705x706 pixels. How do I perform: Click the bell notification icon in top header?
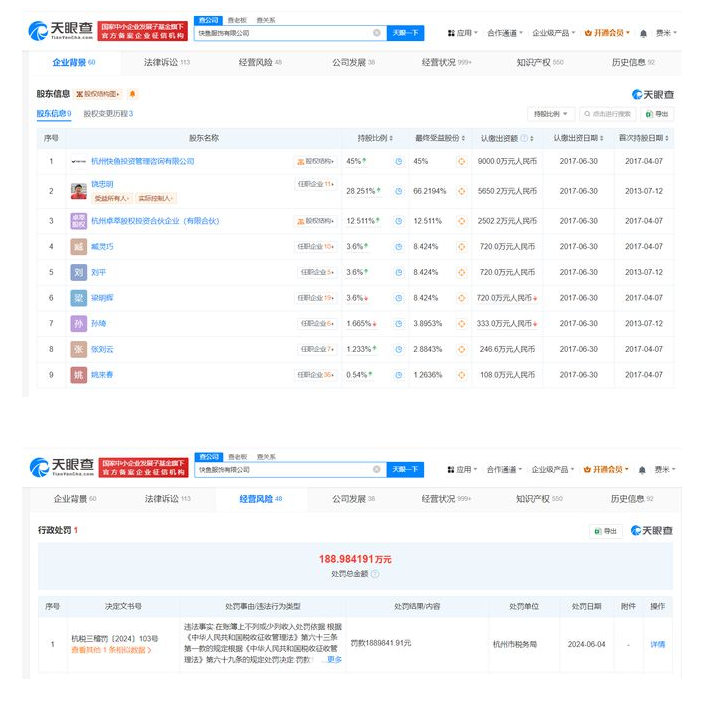point(643,33)
